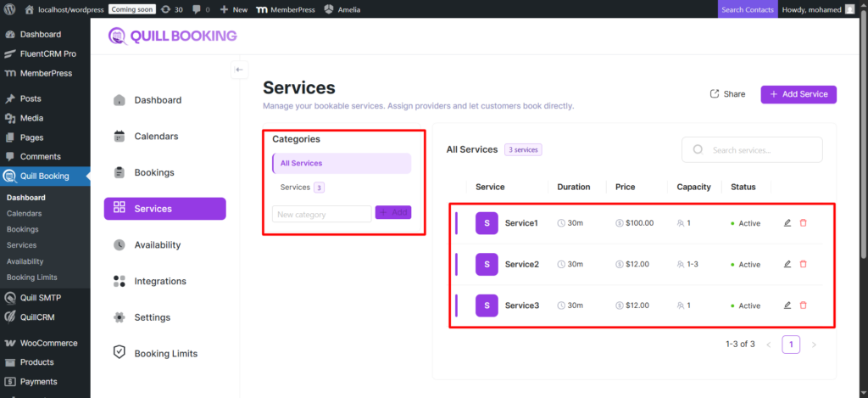The width and height of the screenshot is (868, 398).
Task: Select the All Services category
Action: pos(341,163)
